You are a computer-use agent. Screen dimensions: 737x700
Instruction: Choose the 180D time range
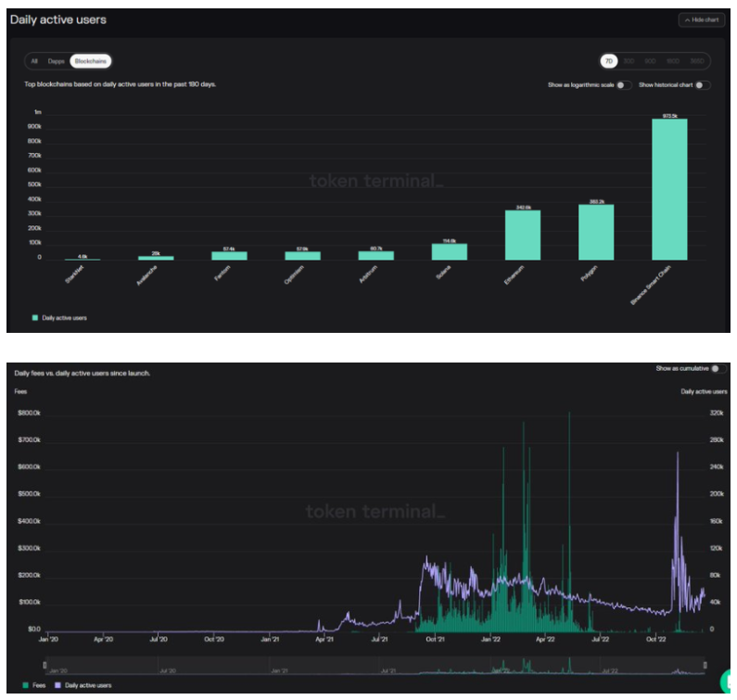673,61
